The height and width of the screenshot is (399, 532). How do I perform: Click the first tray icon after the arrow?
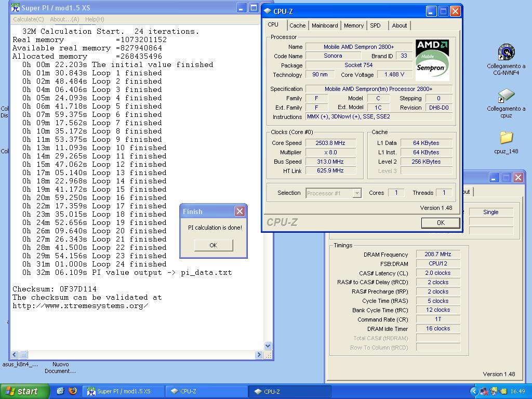(484, 391)
